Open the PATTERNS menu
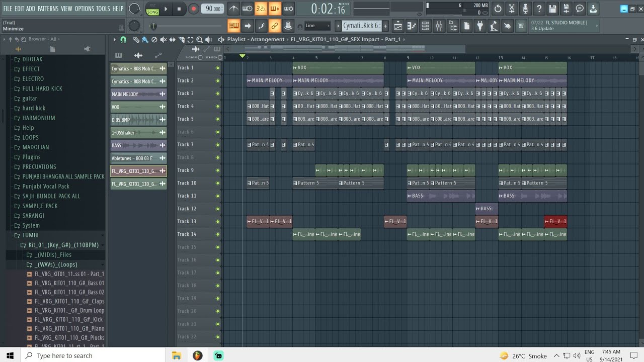Screen dimensions: 644x362 point(48,9)
